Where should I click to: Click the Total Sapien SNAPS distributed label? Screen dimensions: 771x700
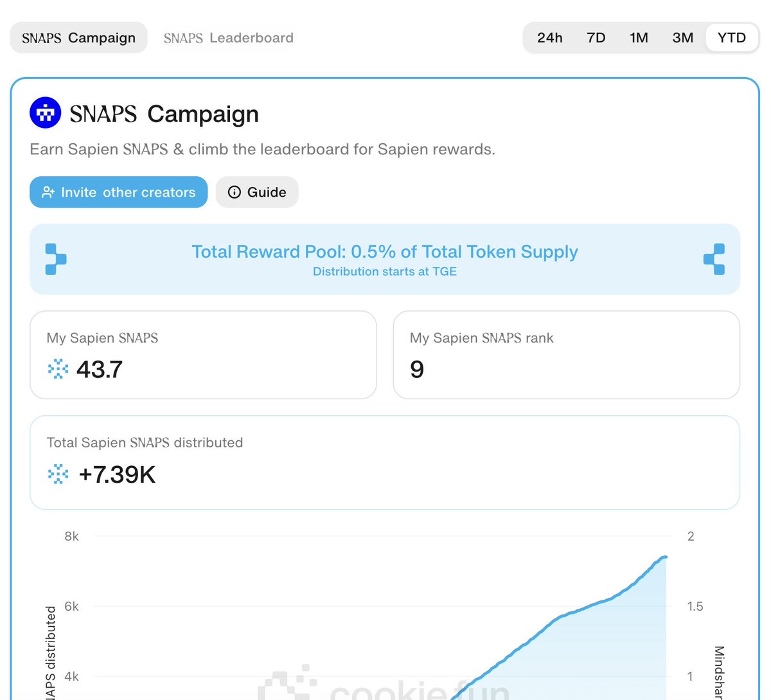point(145,442)
